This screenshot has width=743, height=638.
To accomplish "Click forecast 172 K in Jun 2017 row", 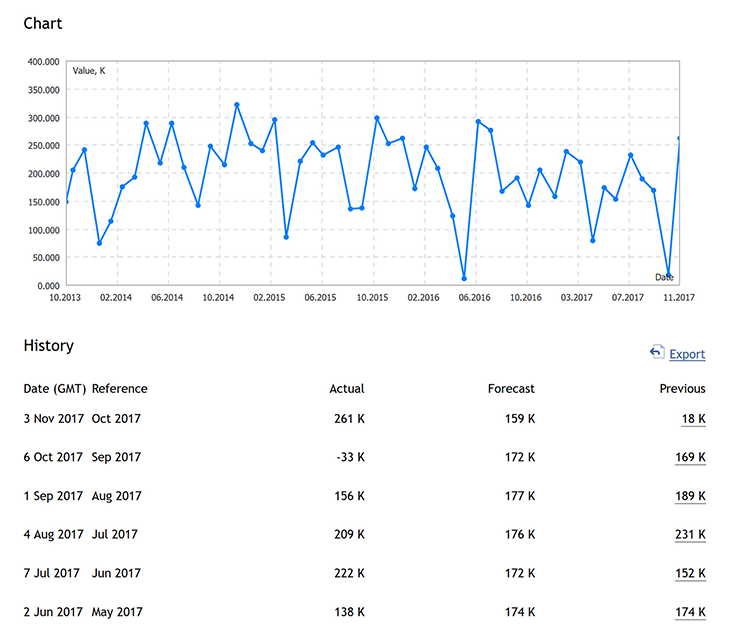I will tap(520, 573).
